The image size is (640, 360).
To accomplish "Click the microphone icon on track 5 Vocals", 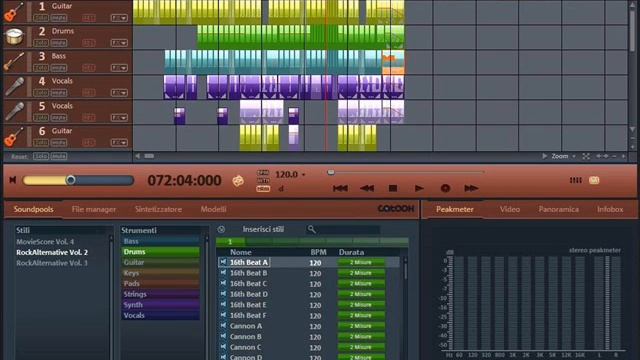I will pyautogui.click(x=15, y=111).
